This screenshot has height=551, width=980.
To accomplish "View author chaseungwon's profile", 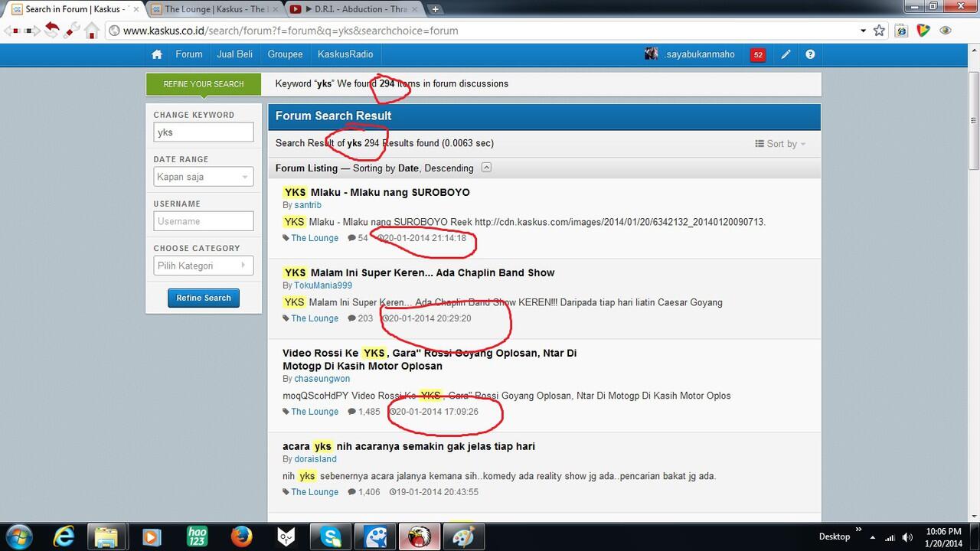I will point(322,379).
